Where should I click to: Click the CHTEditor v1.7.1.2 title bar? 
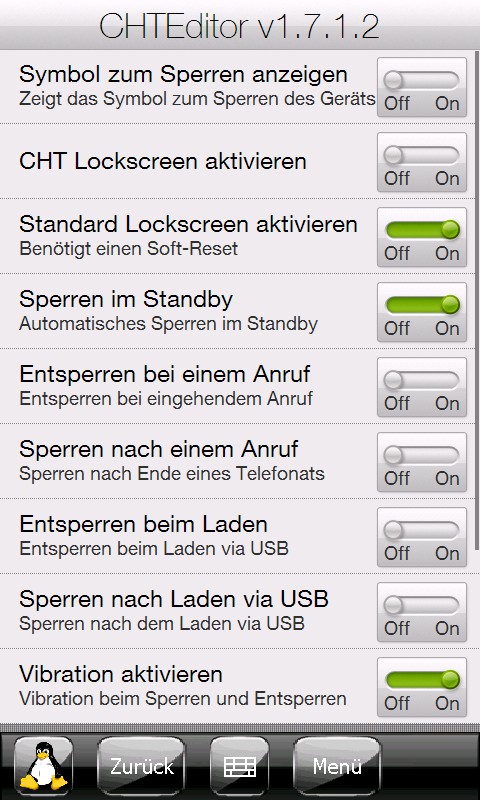[240, 26]
